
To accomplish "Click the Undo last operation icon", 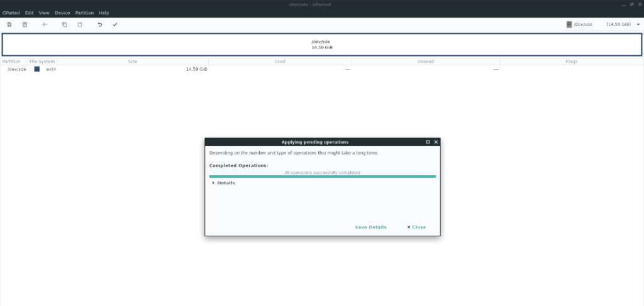I will (99, 25).
